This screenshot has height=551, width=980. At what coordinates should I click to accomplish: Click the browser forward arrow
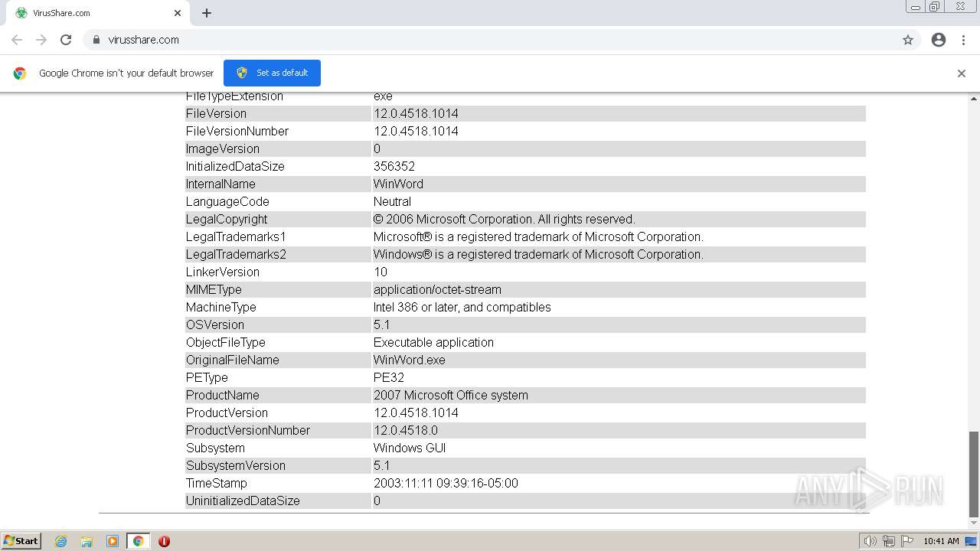[41, 40]
